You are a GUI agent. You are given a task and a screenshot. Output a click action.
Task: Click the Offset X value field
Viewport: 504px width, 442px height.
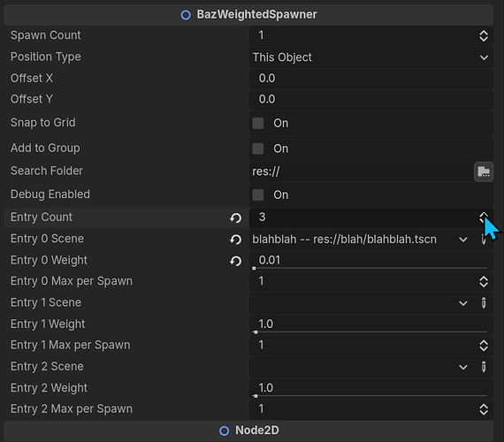[371, 79]
